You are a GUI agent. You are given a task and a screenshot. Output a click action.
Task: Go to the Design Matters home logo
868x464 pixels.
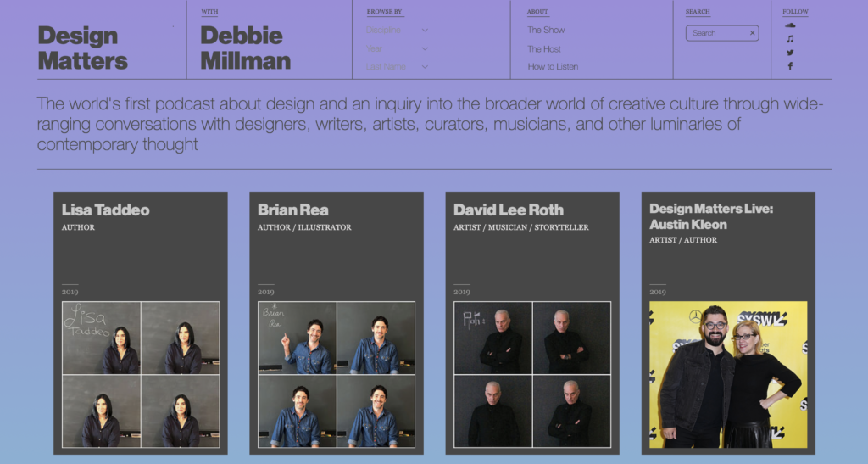(82, 48)
